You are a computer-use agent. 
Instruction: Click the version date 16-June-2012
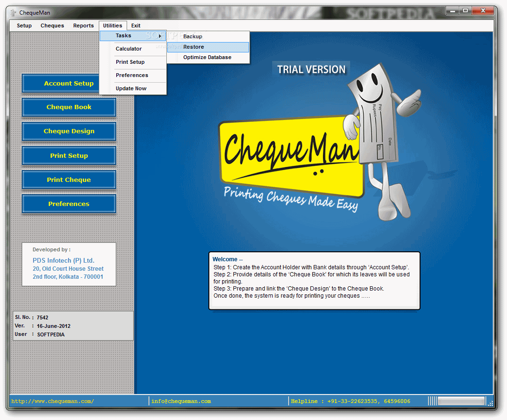[53, 326]
